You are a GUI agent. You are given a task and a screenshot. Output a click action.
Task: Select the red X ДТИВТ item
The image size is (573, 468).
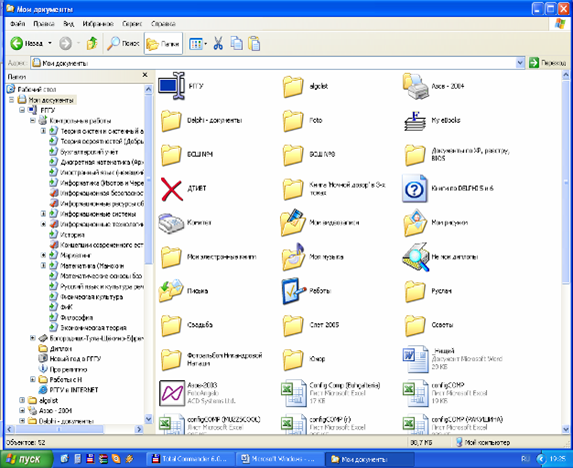tap(171, 189)
